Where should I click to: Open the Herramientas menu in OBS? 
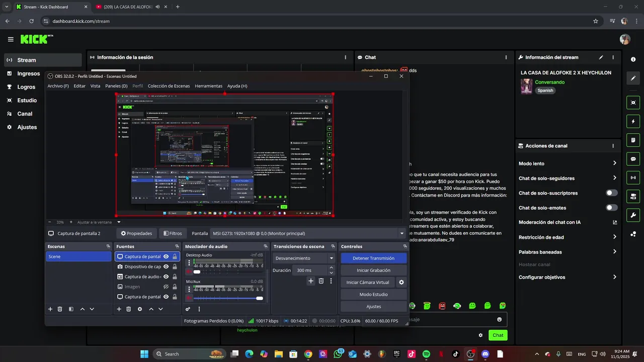pyautogui.click(x=208, y=86)
